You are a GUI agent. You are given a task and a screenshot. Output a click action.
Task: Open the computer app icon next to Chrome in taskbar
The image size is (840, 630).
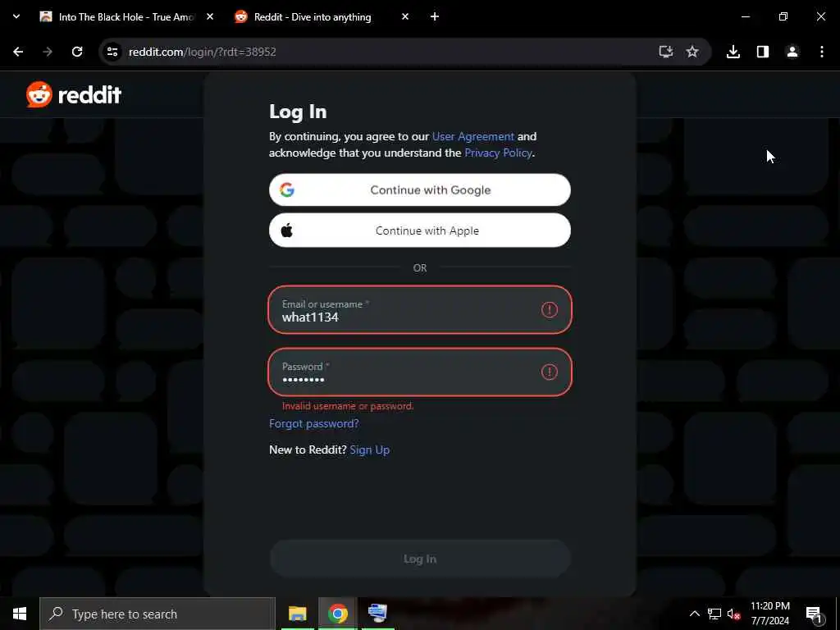pyautogui.click(x=377, y=614)
